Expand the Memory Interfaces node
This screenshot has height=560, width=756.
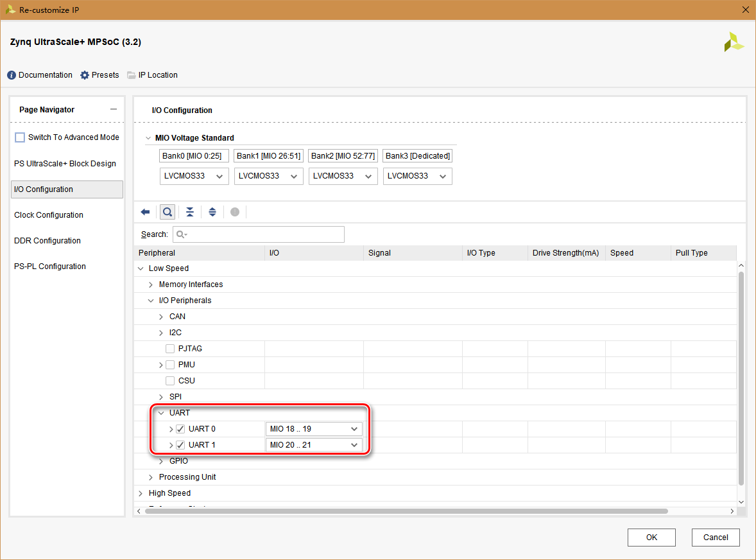pyautogui.click(x=151, y=284)
